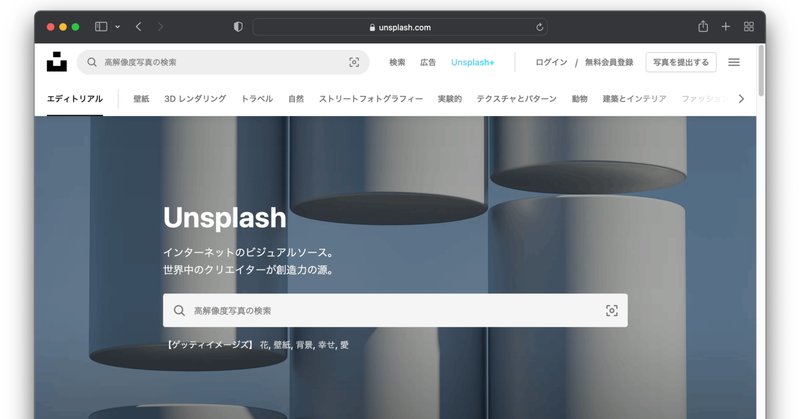Click the Unsplash hero heading
Viewport: 800px width, 419px height.
coord(224,218)
